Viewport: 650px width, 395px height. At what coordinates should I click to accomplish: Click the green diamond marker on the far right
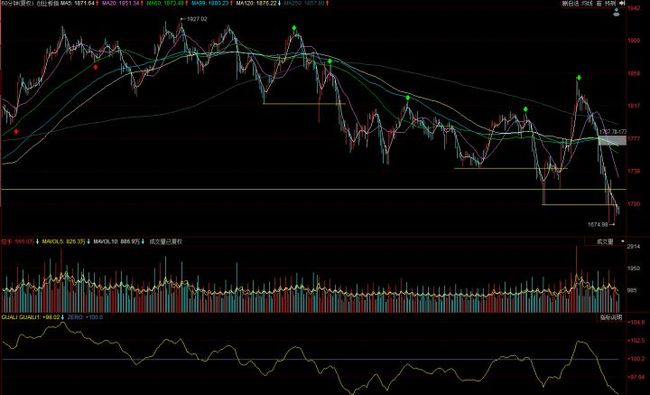coord(579,78)
